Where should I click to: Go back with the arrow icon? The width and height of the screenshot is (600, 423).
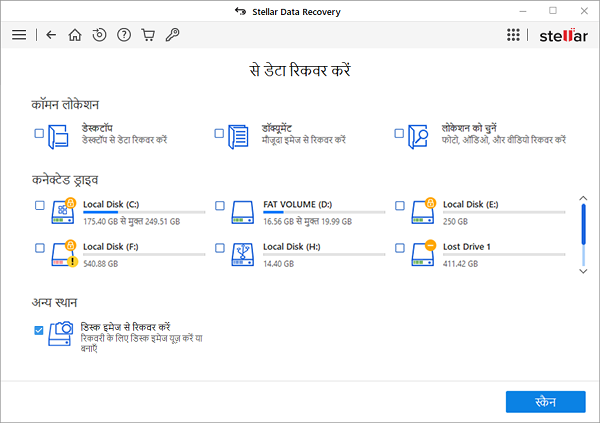(51, 35)
